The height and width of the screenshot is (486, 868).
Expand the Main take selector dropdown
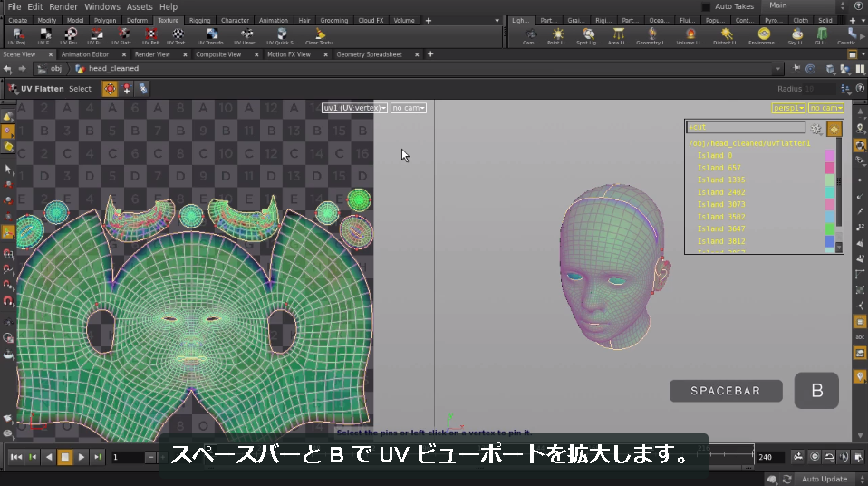[806, 5]
